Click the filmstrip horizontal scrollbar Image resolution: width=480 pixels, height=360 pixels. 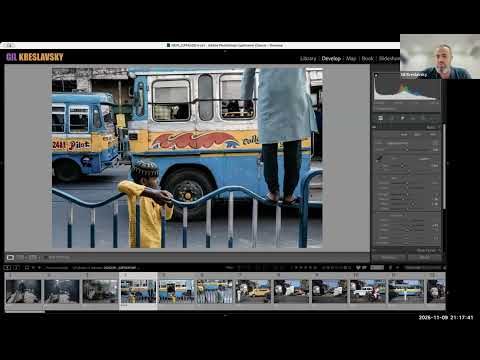tap(25, 312)
